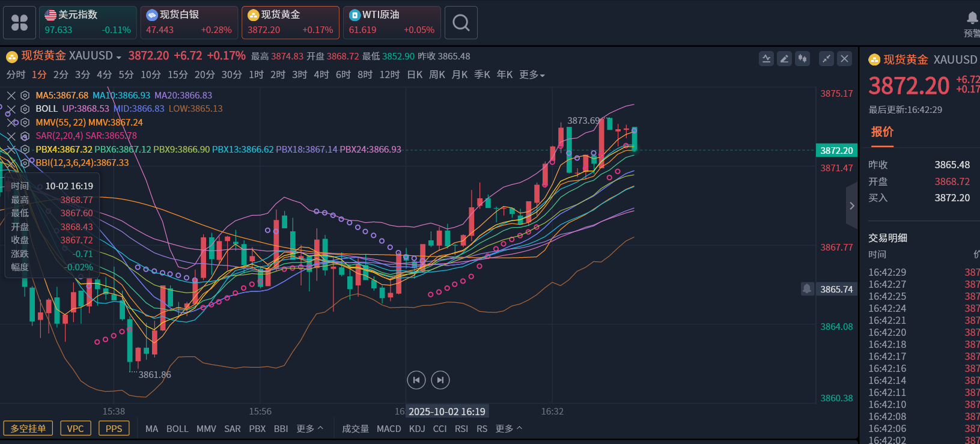Screen dimensions: 980x444
Task: Select the 15分 timeframe tab
Action: click(177, 75)
